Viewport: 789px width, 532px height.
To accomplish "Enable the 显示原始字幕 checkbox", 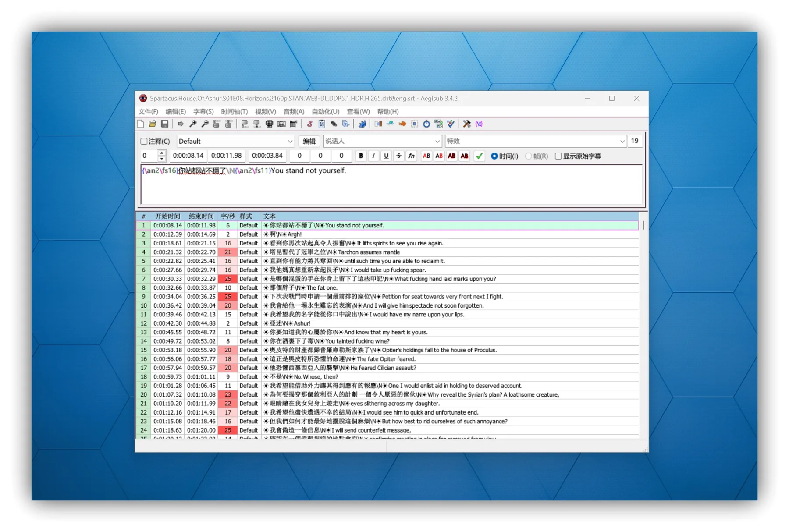I will click(558, 156).
